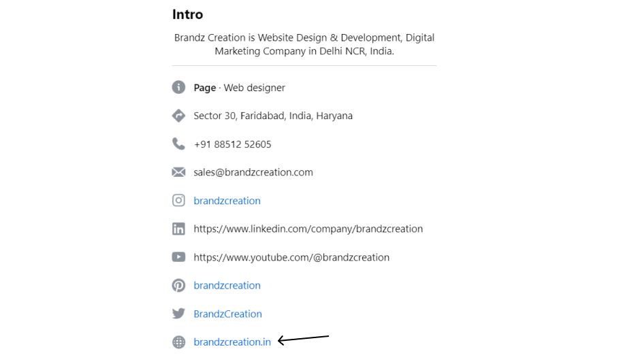Click the directions icon next to address
This screenshot has width=621, height=364.
tap(178, 116)
